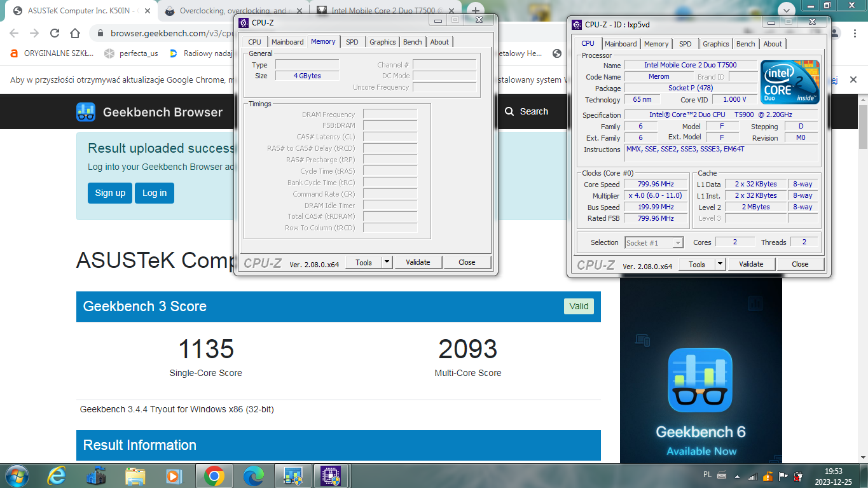Screen dimensions: 868x488
Task: Open the Windows Start menu
Action: (x=17, y=475)
